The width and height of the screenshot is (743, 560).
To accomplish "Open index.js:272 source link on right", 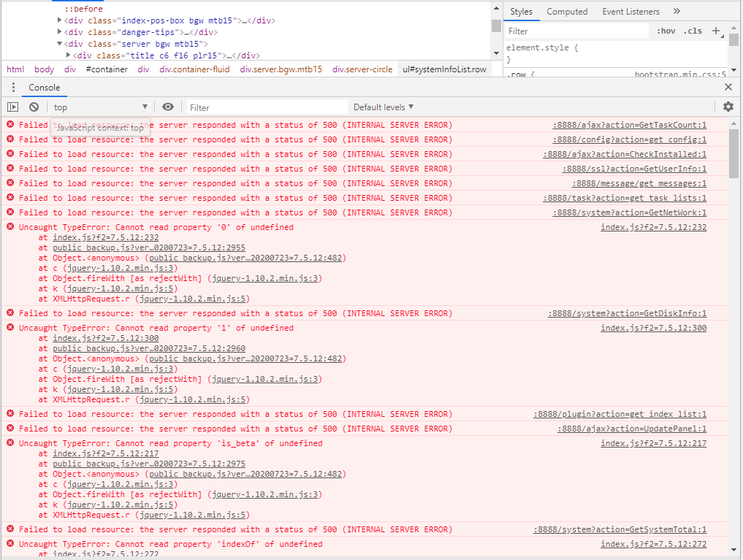I will coord(653,545).
